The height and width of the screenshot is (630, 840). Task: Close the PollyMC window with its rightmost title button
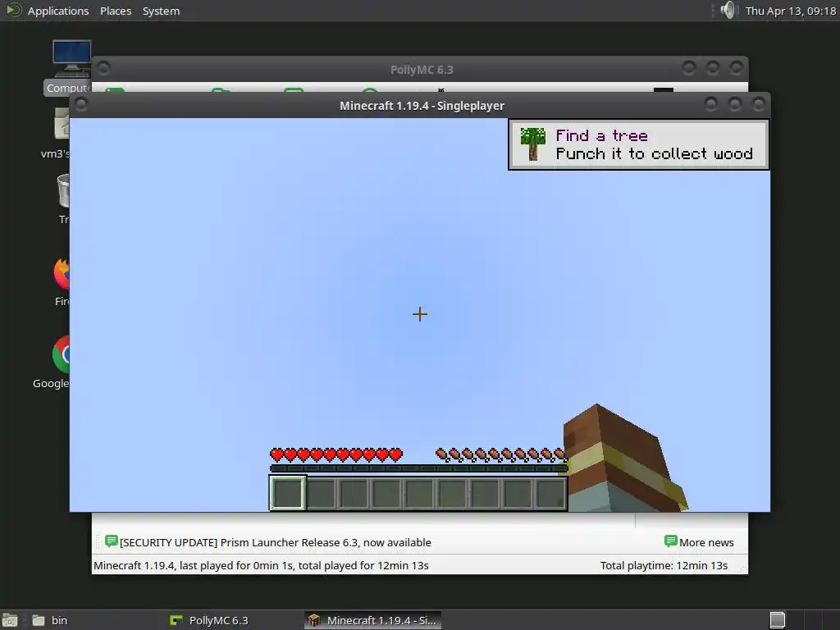click(x=736, y=67)
